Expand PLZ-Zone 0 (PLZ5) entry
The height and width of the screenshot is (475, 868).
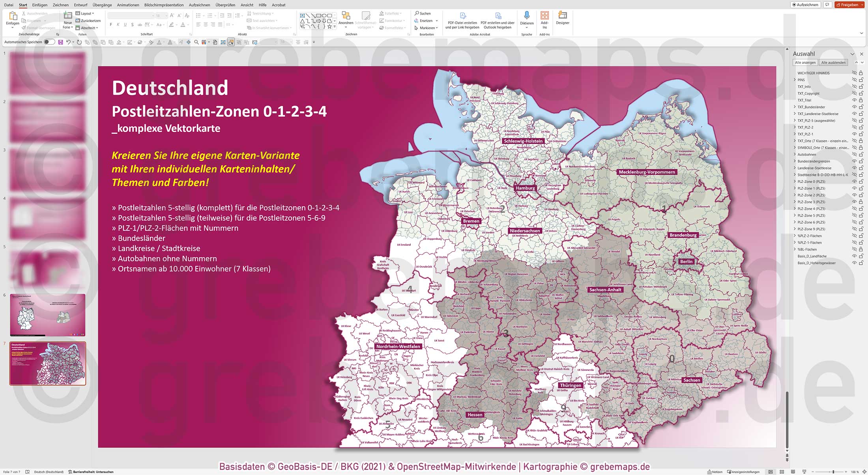pos(794,181)
